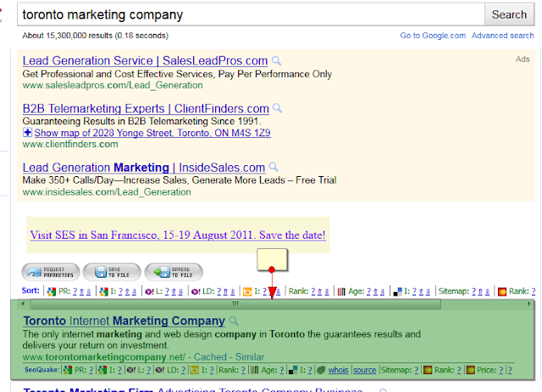This screenshot has height=392, width=542.
Task: Click the Save to File button
Action: pos(112,272)
